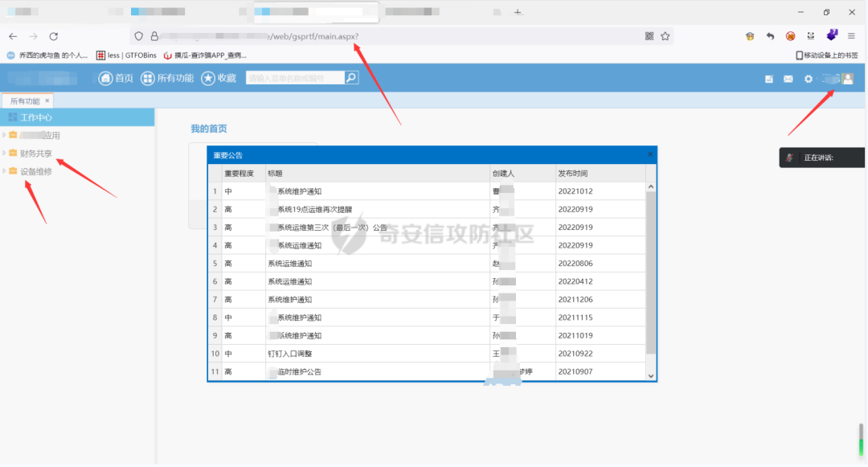Close the 所有功能 tab

click(47, 100)
